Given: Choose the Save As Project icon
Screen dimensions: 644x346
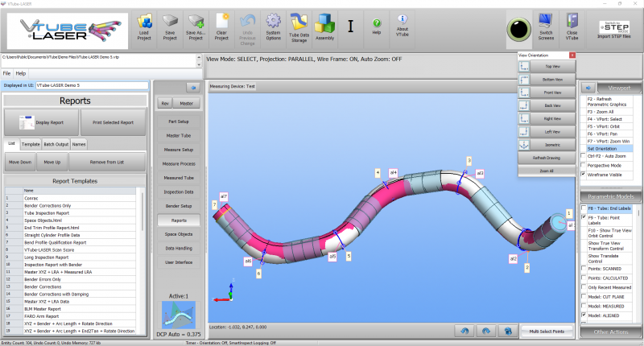Looking at the screenshot, I should [196, 22].
